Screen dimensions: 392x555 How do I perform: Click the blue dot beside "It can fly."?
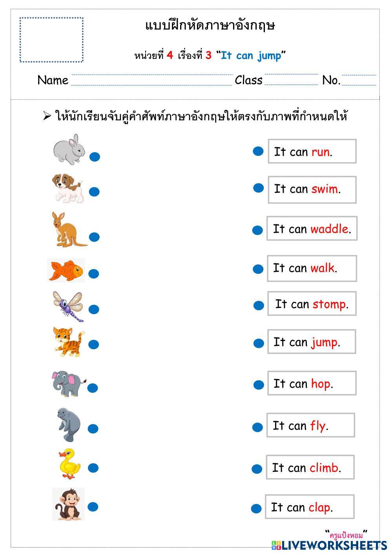[257, 427]
